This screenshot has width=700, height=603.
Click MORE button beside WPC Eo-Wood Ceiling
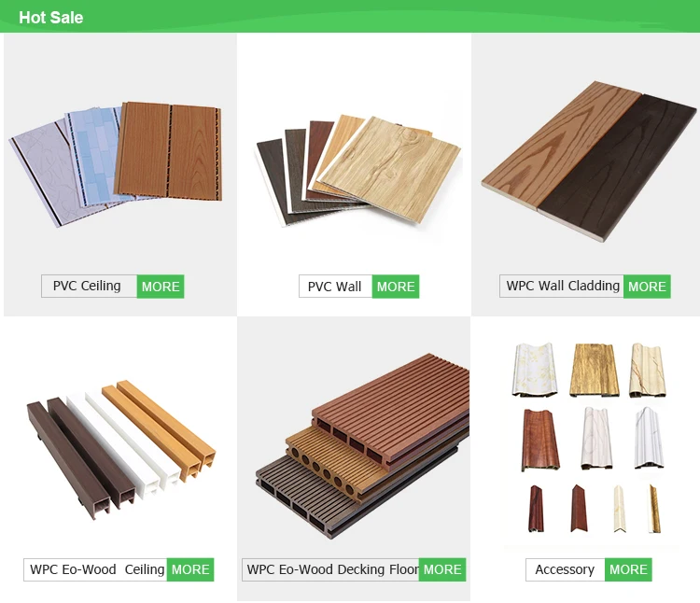pyautogui.click(x=190, y=569)
